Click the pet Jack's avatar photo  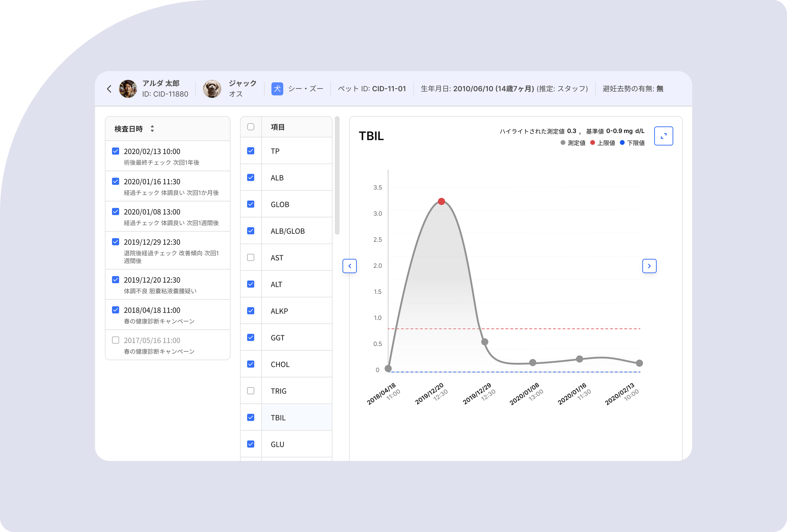pyautogui.click(x=212, y=89)
